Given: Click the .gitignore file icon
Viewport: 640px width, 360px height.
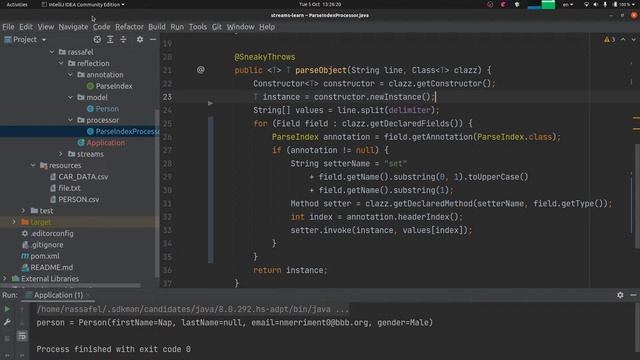Looking at the screenshot, I should [x=25, y=245].
